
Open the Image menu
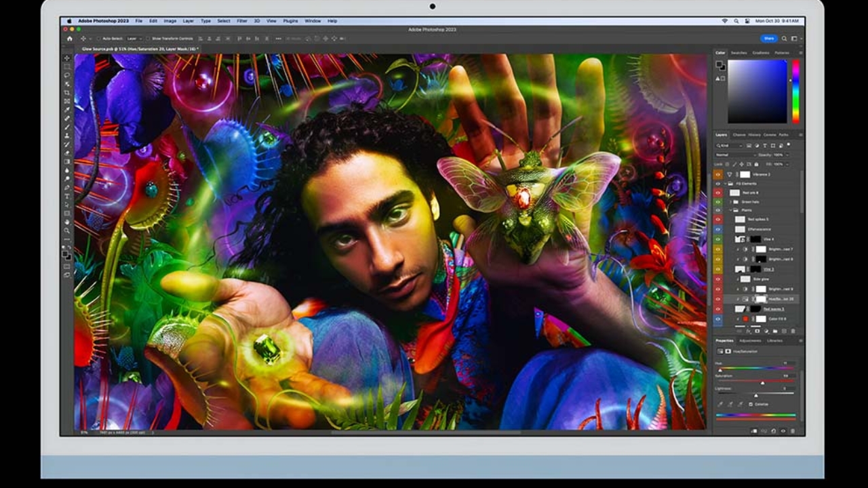[x=170, y=21]
